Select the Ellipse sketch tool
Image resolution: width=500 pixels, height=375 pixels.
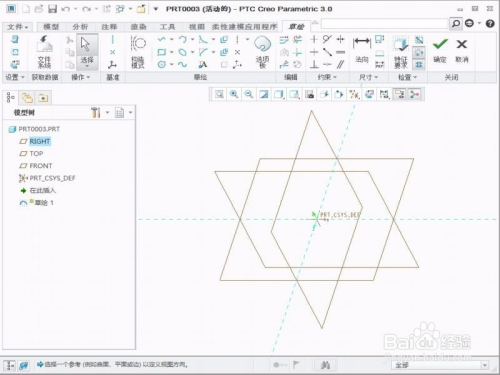(182, 52)
